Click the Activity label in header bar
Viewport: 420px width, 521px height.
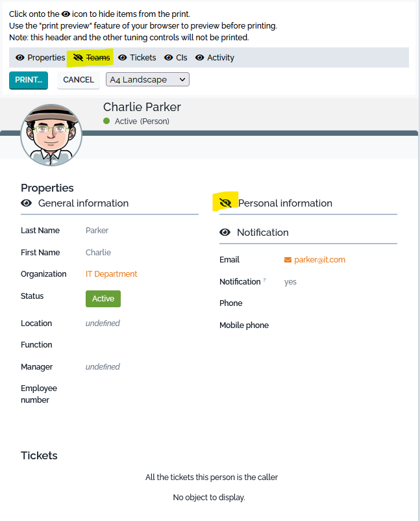(221, 58)
